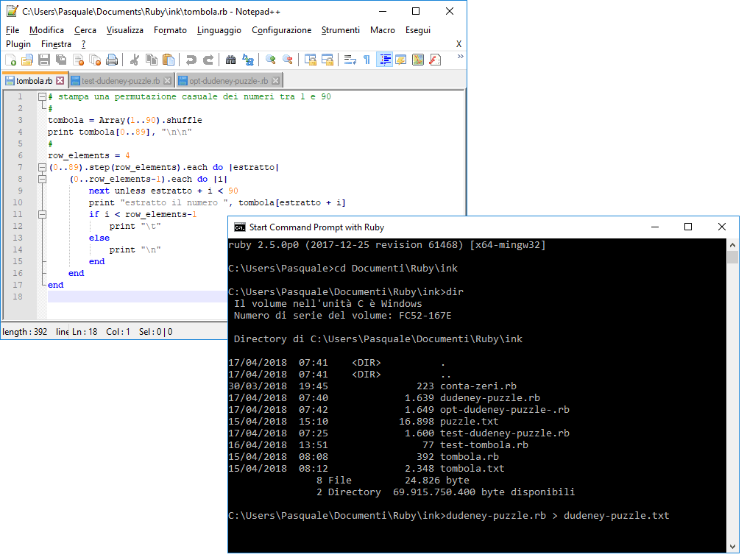Toggle show all characters pilcrow icon

coord(367,60)
